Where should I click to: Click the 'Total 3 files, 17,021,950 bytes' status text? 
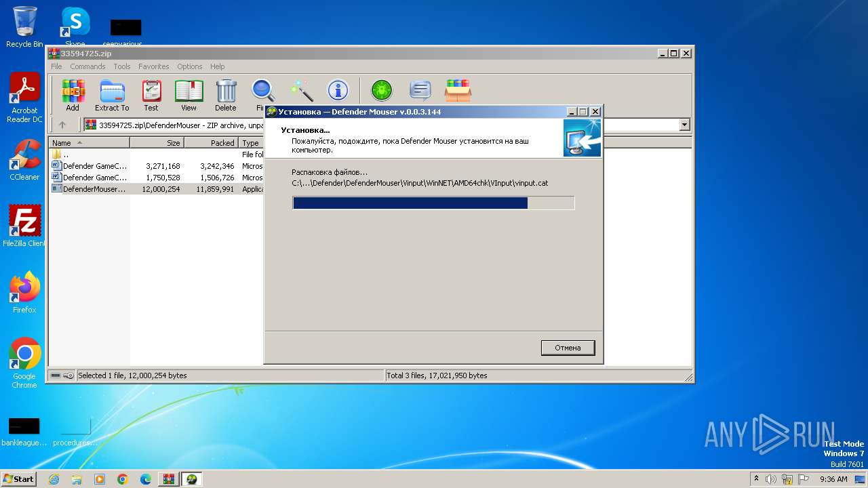click(x=437, y=375)
